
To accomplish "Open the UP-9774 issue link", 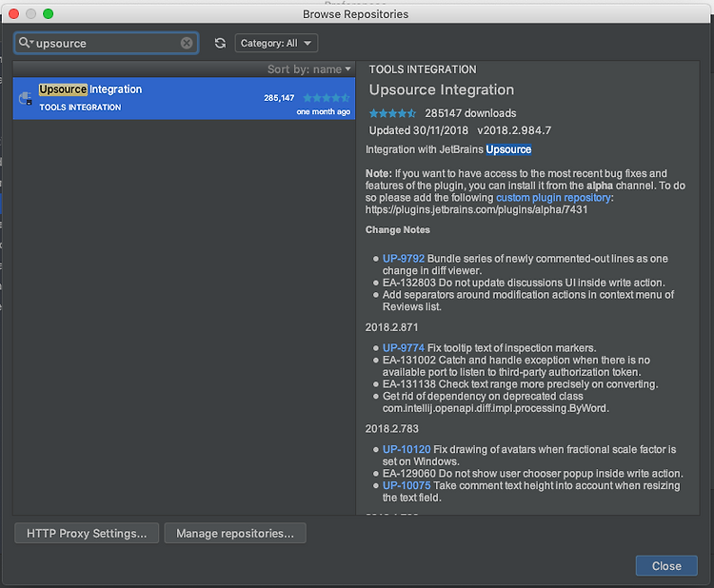I will 404,348.
